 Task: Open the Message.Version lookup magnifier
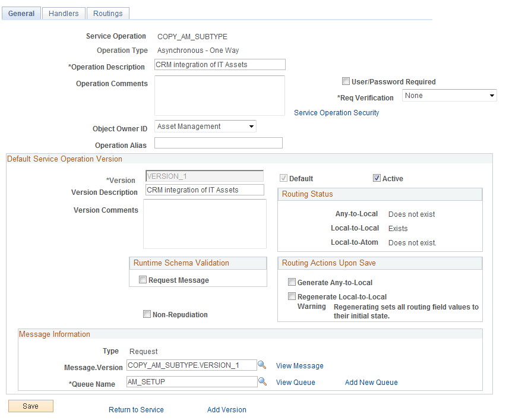click(x=262, y=365)
